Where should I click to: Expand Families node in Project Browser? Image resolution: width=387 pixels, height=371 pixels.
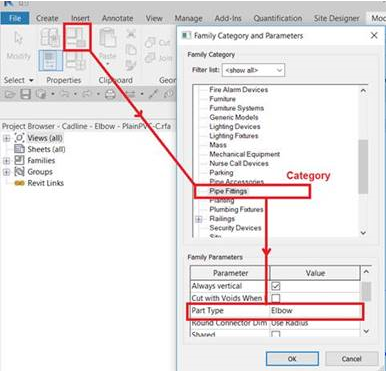[7, 161]
